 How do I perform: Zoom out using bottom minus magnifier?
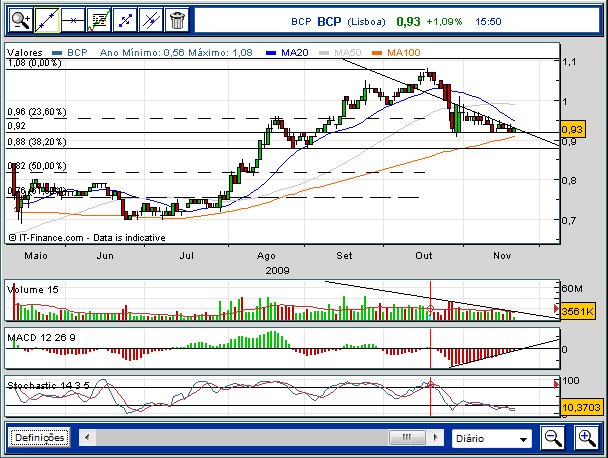[552, 437]
